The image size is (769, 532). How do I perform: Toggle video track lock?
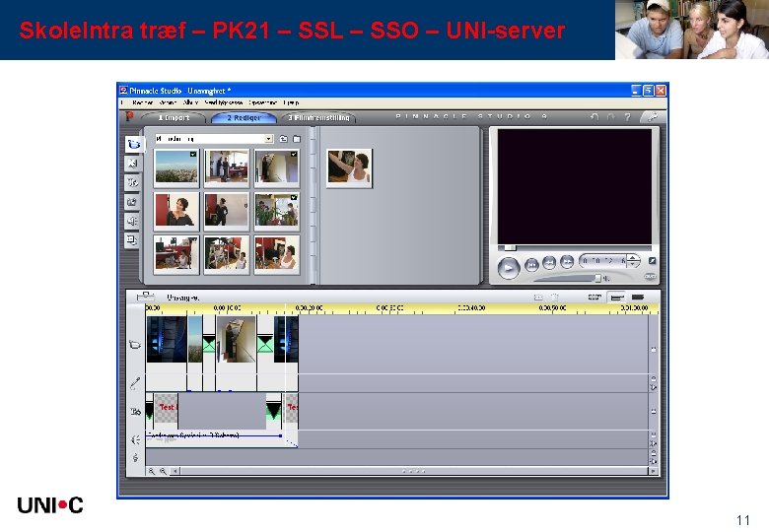(654, 350)
